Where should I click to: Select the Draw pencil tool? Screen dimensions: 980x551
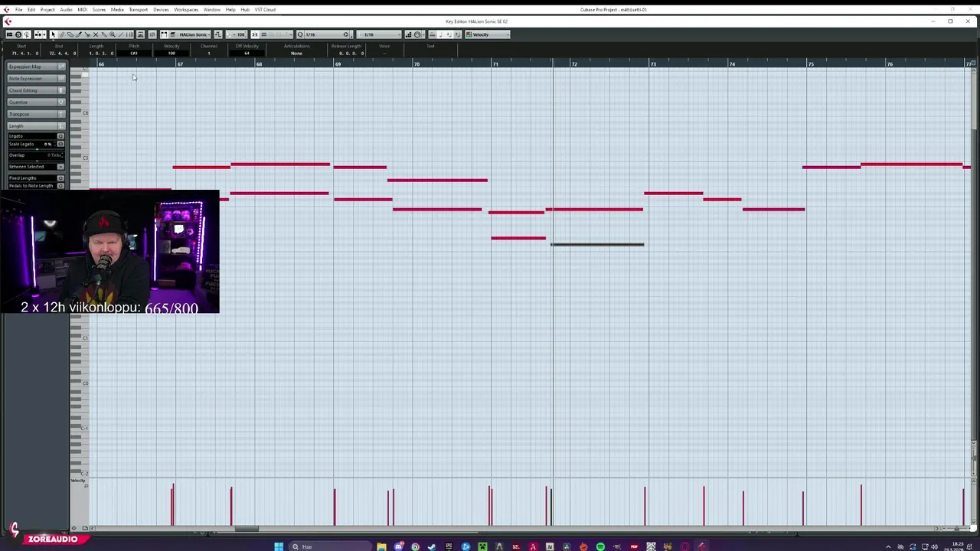click(x=62, y=34)
